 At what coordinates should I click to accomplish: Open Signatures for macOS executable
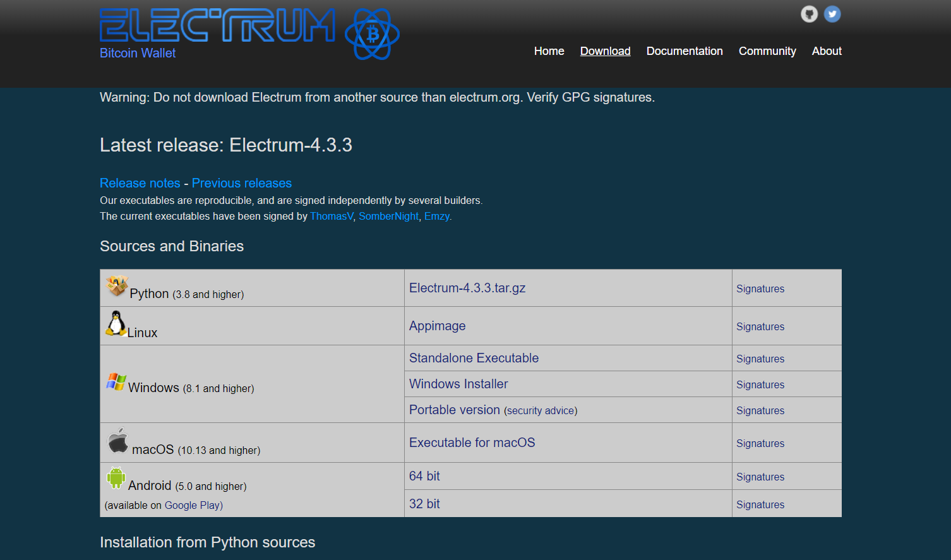[x=760, y=443]
